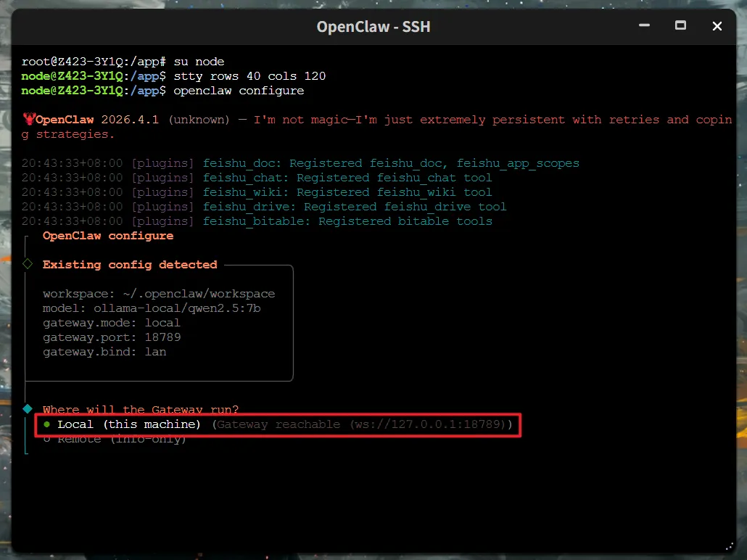Click the 'feishu_wiki: Registered feishu_wiki tool' line
This screenshot has width=747, height=560.
[x=347, y=192]
